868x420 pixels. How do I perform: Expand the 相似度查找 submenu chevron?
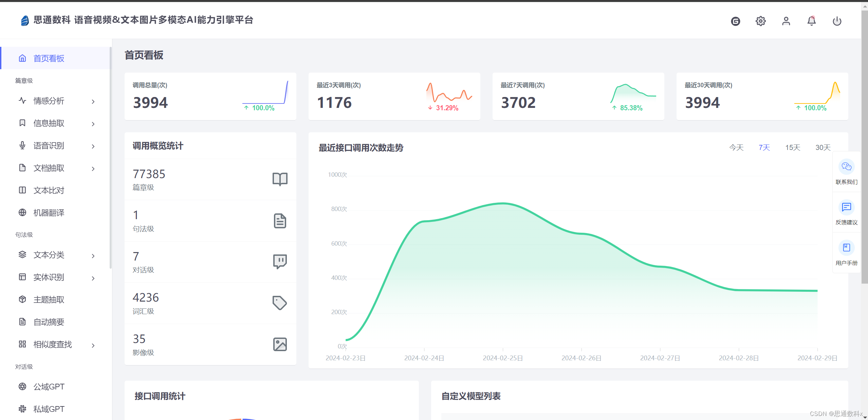(93, 345)
